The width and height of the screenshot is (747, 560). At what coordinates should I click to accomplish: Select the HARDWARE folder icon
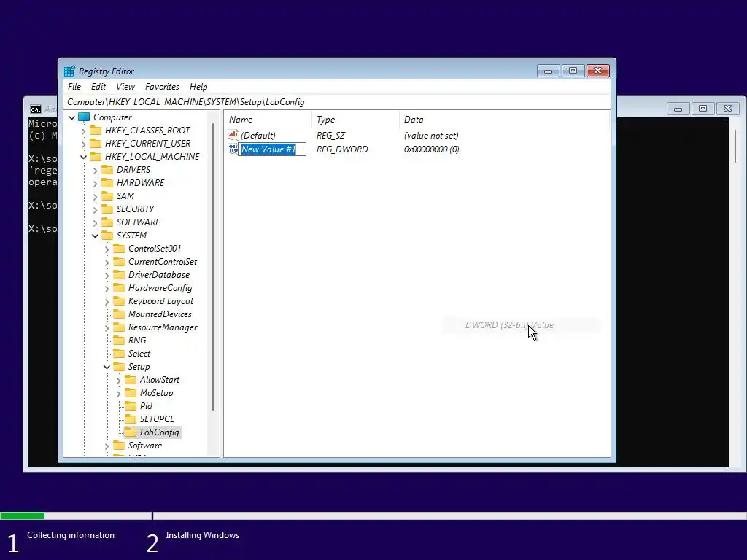point(107,182)
